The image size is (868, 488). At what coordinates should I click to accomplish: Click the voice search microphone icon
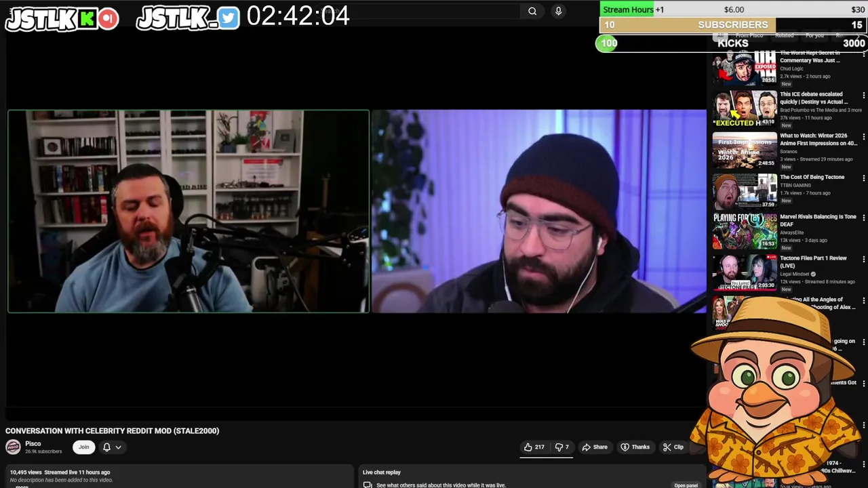558,11
